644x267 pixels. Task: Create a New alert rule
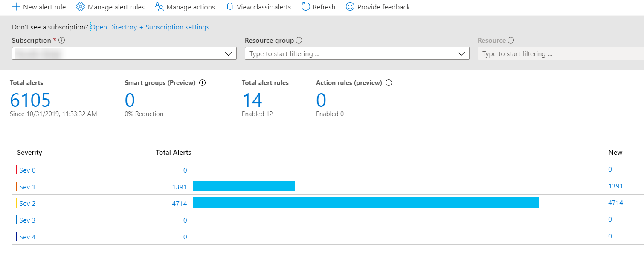(38, 7)
